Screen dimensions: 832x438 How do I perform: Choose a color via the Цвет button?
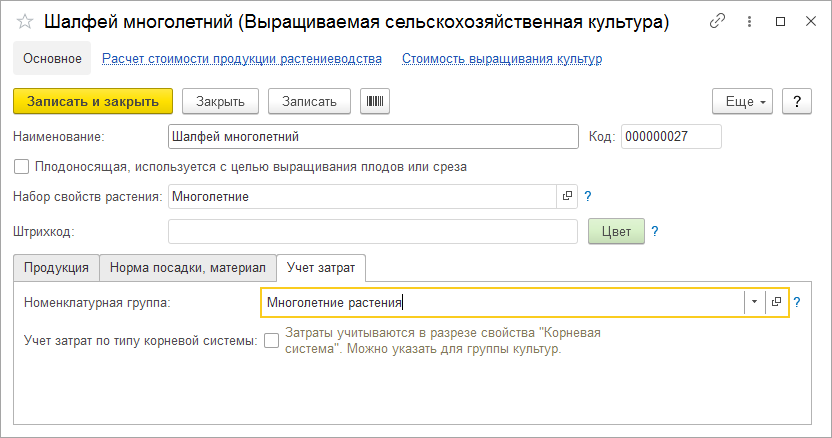click(615, 231)
